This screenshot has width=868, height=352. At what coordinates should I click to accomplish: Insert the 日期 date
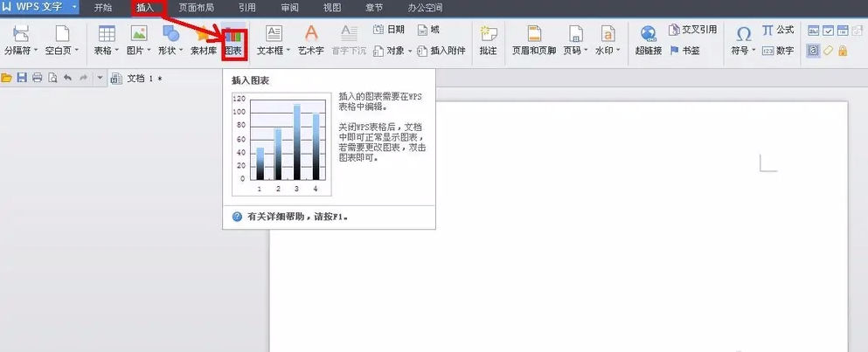(389, 30)
